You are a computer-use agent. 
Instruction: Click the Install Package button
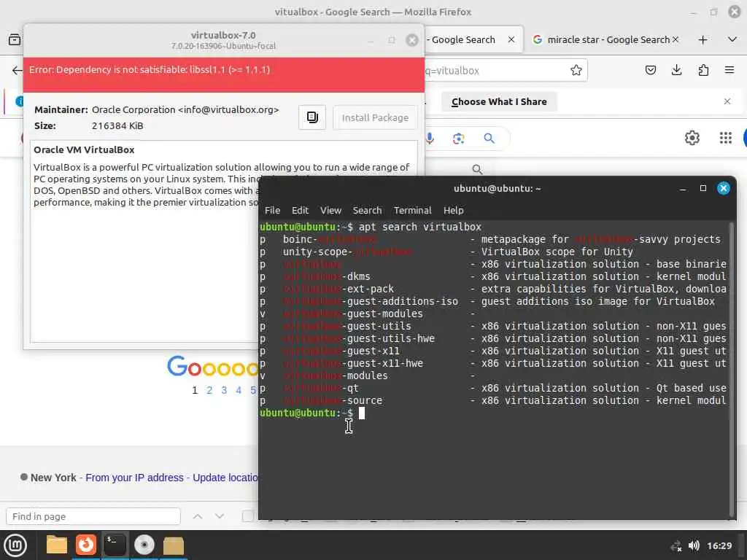[375, 117]
